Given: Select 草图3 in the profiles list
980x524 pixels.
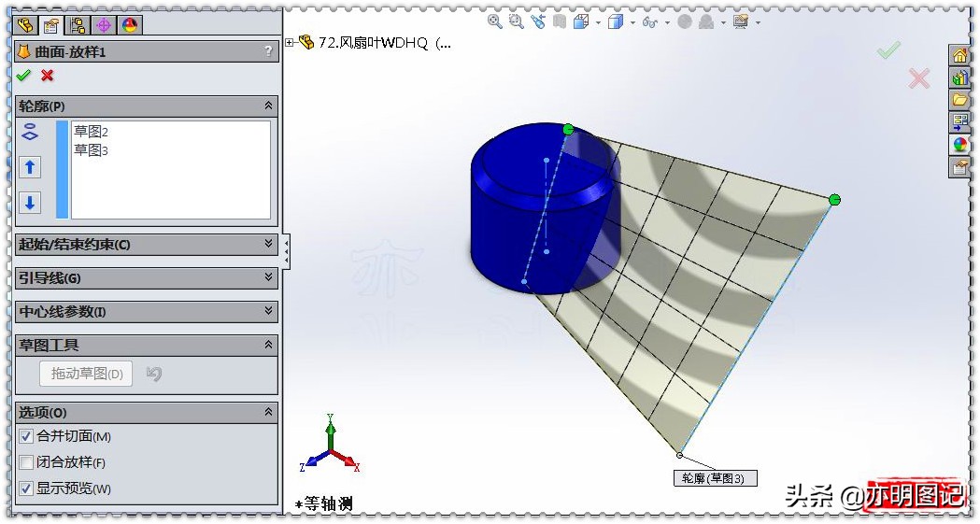Looking at the screenshot, I should (x=92, y=150).
